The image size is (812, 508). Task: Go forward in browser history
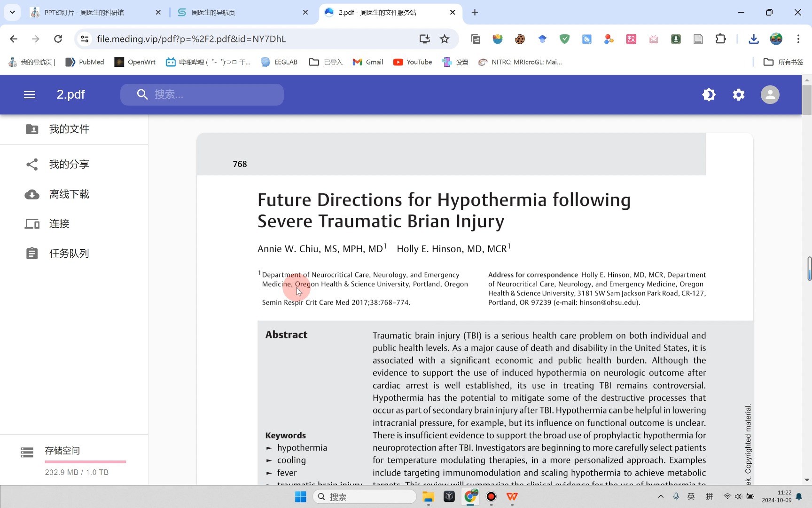36,39
